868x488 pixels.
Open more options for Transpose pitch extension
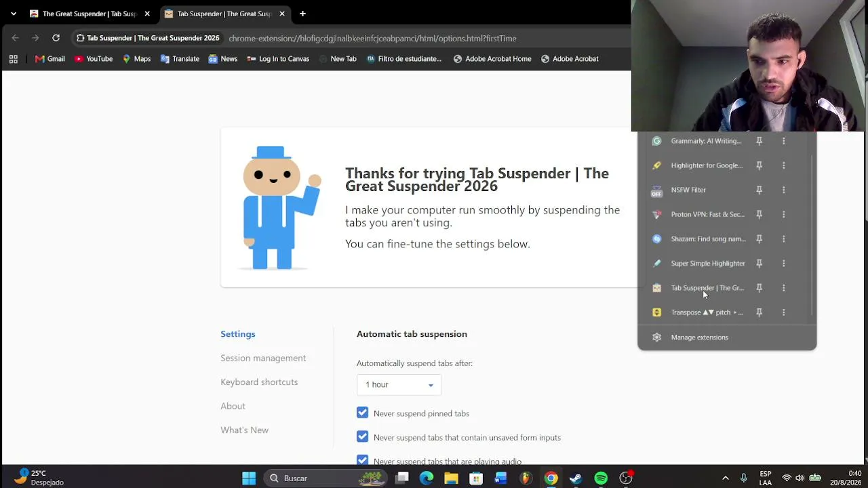click(783, 312)
